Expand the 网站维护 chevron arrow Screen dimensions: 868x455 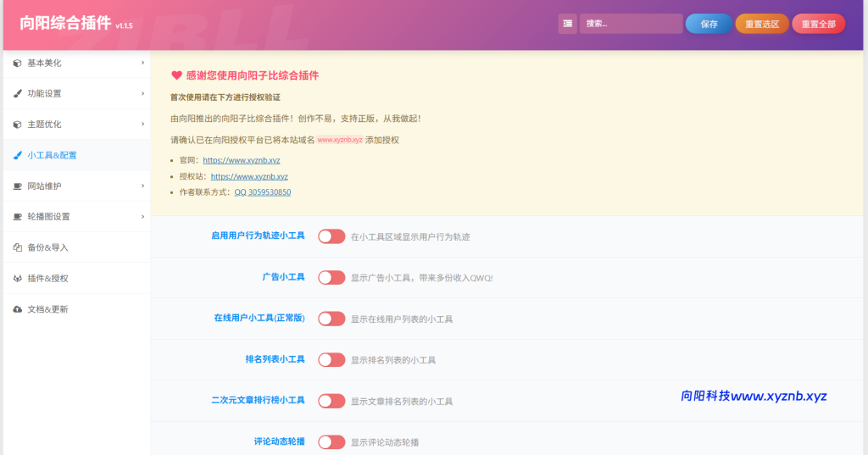pos(142,186)
